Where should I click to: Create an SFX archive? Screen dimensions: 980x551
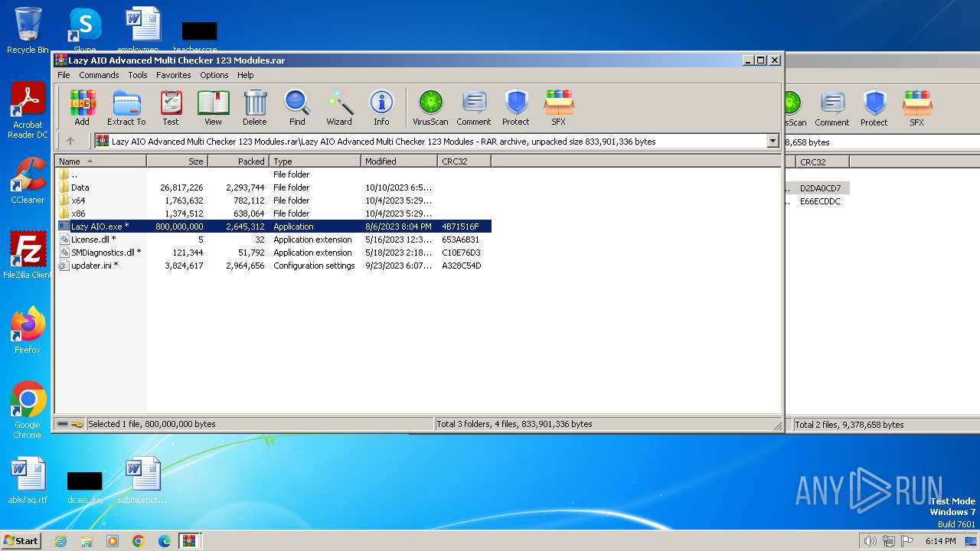[x=559, y=108]
